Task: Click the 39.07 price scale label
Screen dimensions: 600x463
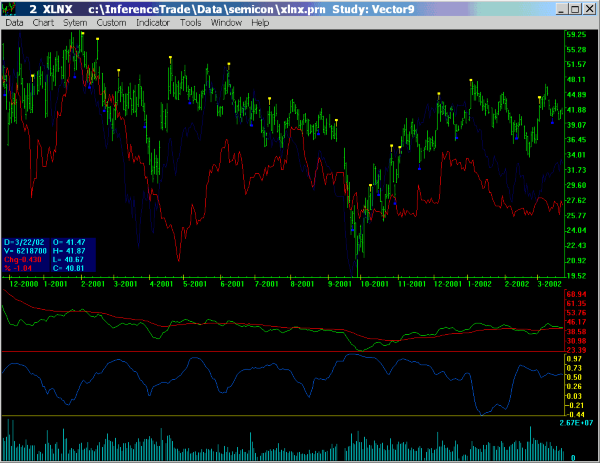Action: click(x=576, y=125)
